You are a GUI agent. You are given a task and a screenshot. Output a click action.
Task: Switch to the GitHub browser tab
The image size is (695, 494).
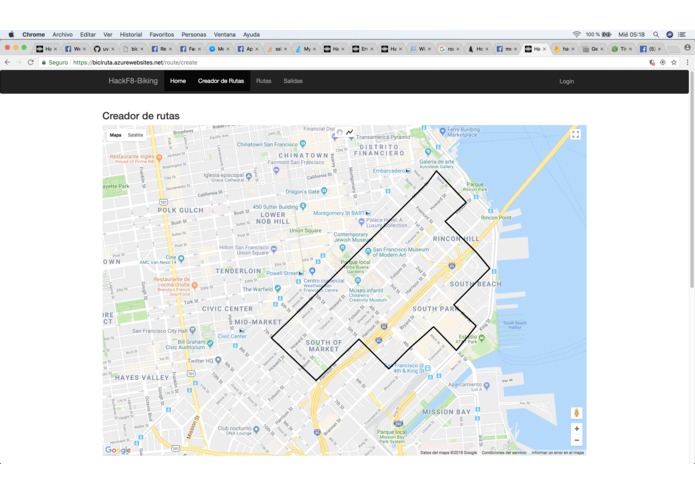click(x=103, y=49)
